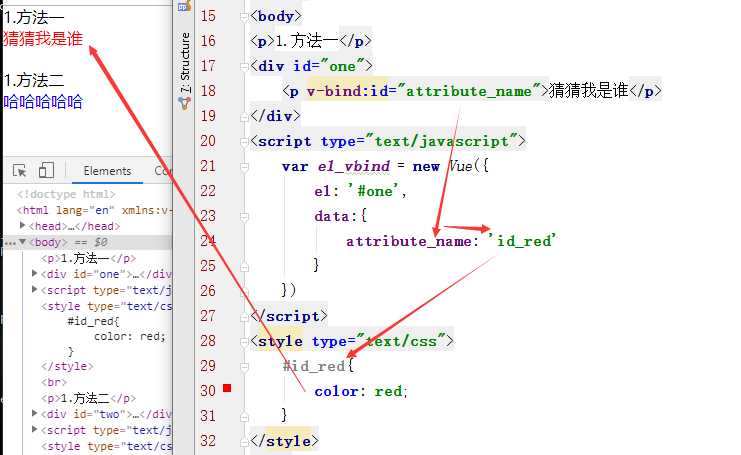Viewport: 741px width, 455px height.
Task: Click the </style> tag on line 32
Action: pos(284,441)
